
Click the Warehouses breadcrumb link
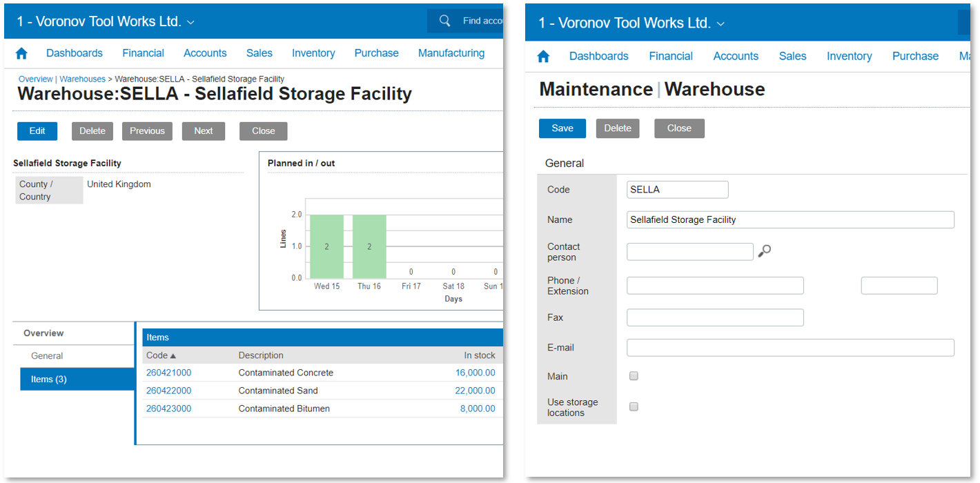point(82,79)
